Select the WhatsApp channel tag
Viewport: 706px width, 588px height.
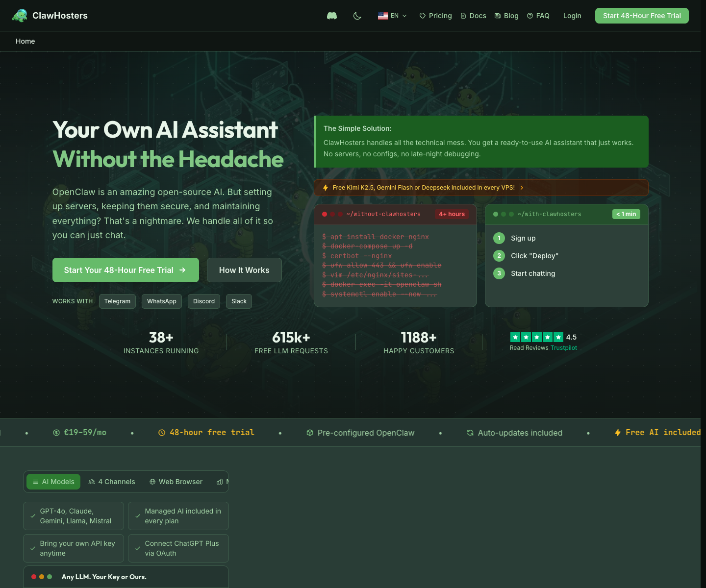(x=162, y=301)
